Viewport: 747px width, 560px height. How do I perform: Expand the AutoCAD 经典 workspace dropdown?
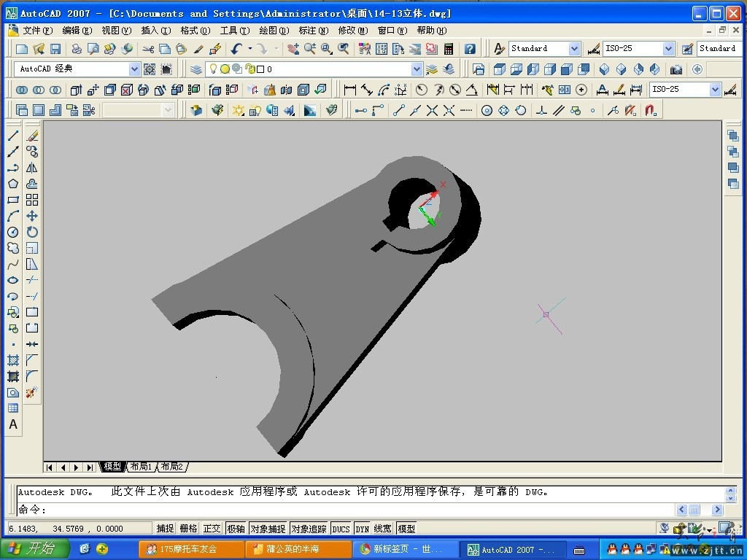click(134, 69)
